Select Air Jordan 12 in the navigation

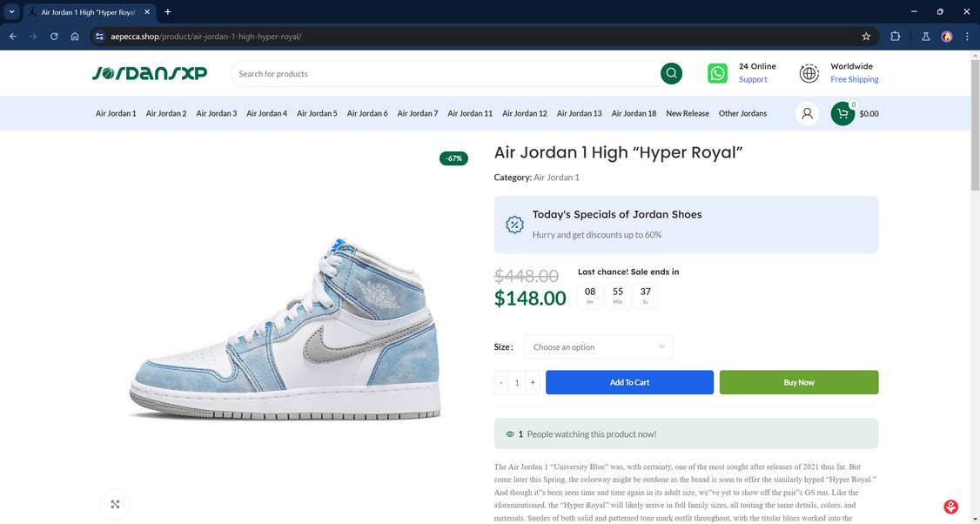tap(525, 113)
